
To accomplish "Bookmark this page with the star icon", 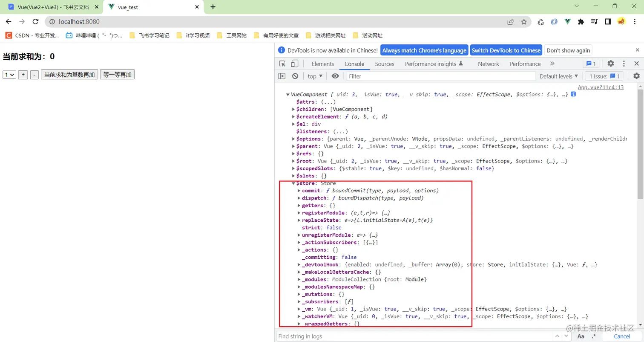I will point(524,22).
